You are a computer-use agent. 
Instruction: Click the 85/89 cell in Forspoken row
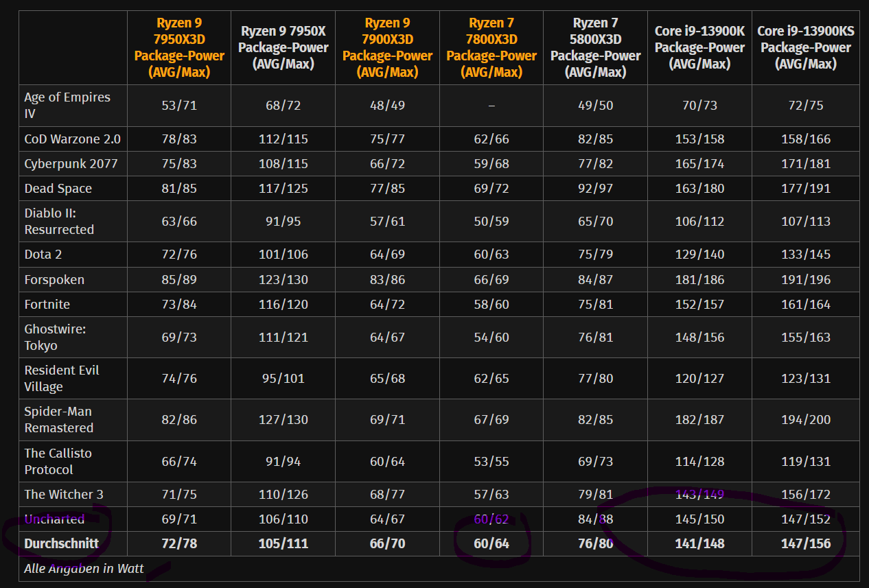tap(179, 279)
